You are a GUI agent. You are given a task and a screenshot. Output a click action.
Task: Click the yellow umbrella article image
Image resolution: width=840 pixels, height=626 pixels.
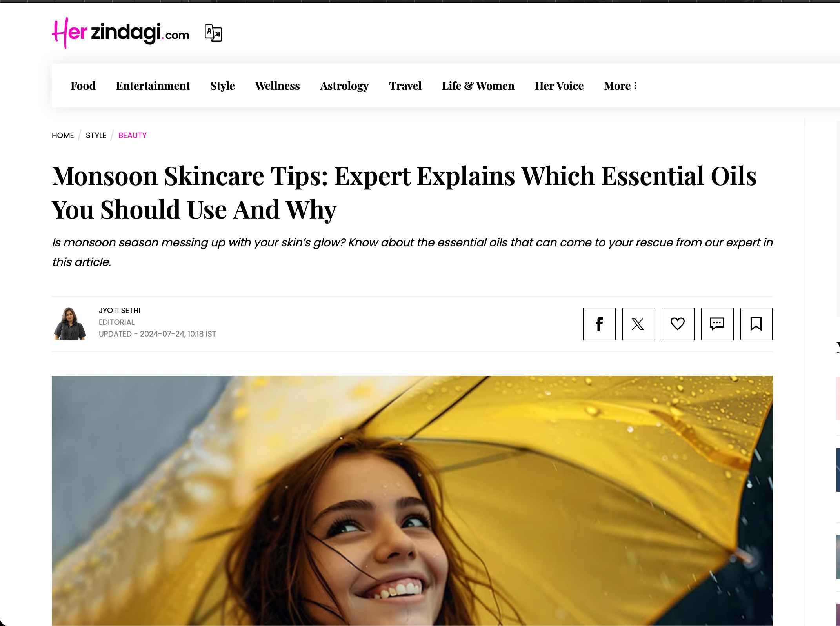[412, 500]
